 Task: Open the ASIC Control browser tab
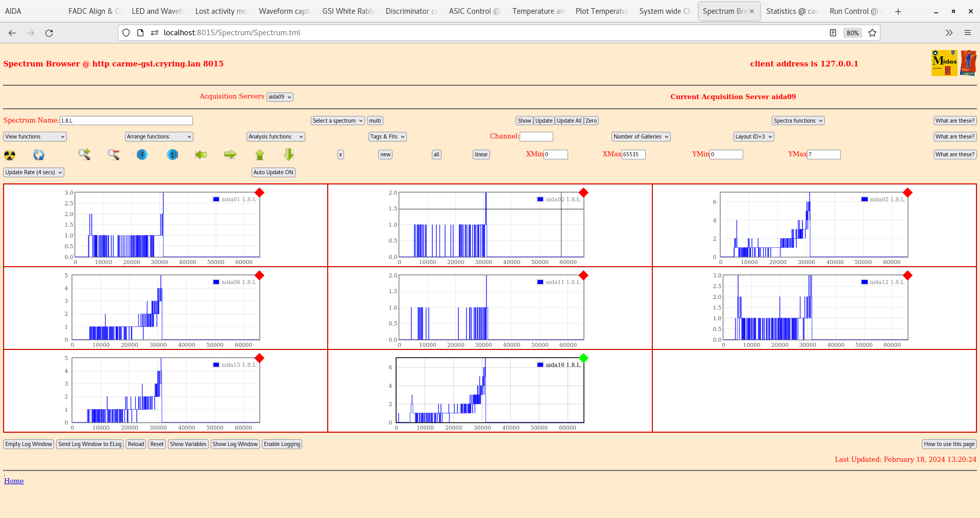click(474, 11)
